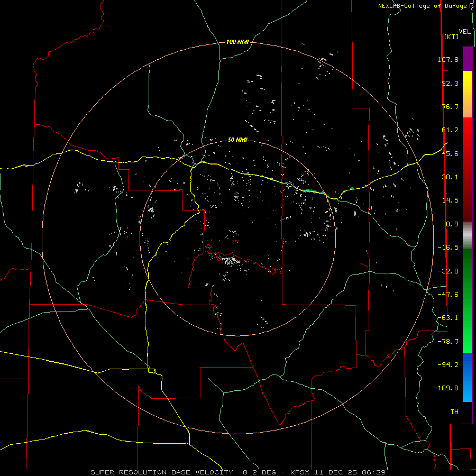Click the 92.3 velocity scale value
This screenshot has height=476, width=476.
click(x=450, y=83)
